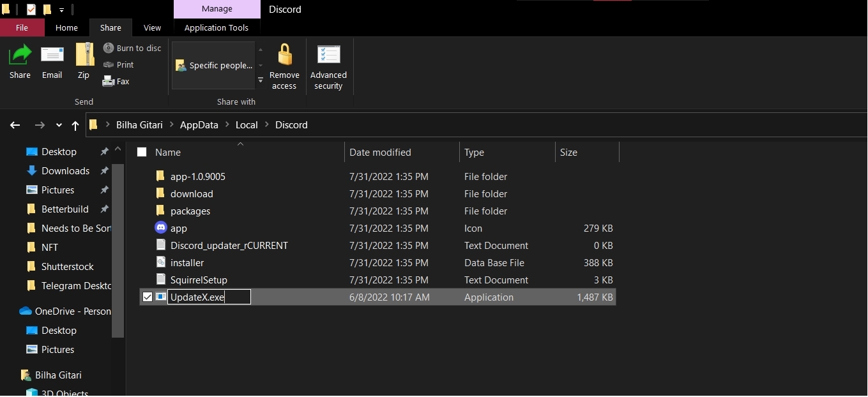
Task: Uncheck the UpdateX.exe file checkbox
Action: (x=148, y=297)
